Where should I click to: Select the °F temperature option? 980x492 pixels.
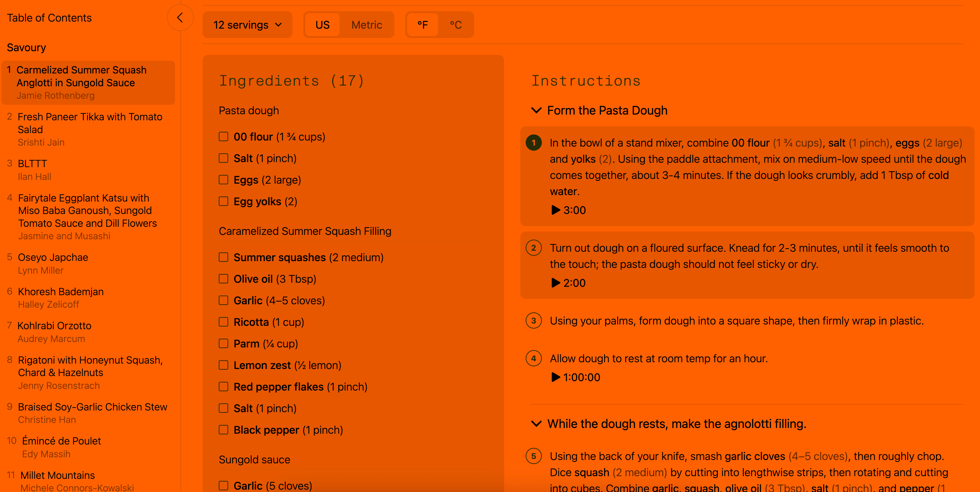pos(422,25)
